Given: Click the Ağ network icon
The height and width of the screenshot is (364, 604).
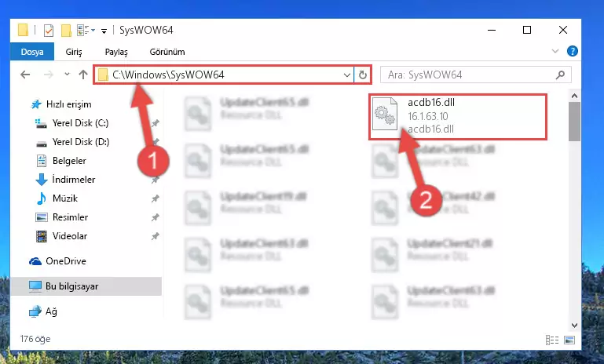Looking at the screenshot, I should 35,311.
